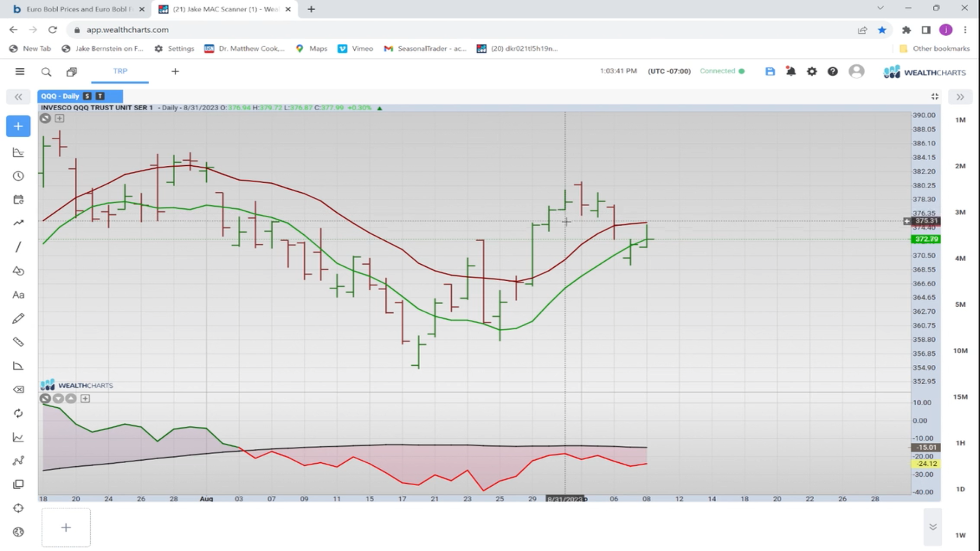Move lower indicator pane down arrow
This screenshot has height=551, width=980.
point(58,398)
